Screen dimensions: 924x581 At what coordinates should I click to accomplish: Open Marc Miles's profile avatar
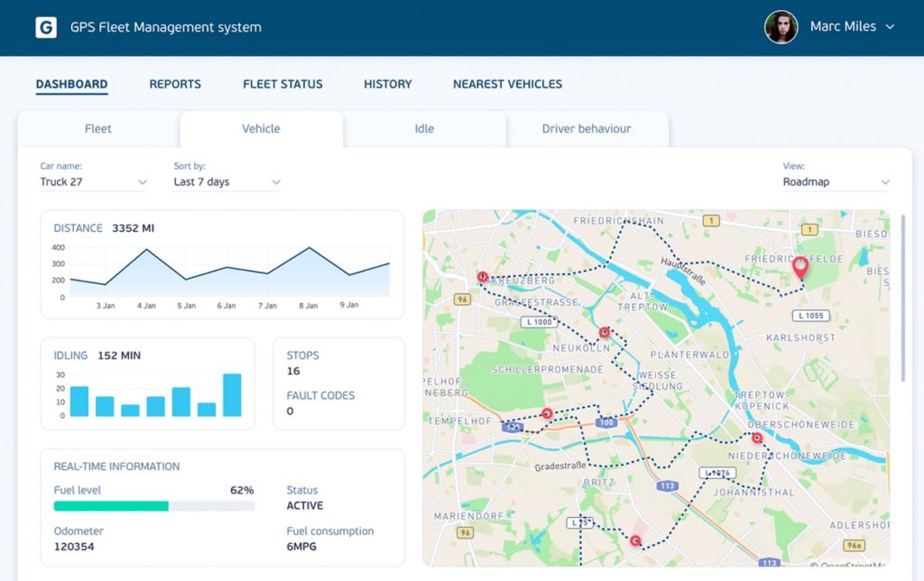point(781,27)
